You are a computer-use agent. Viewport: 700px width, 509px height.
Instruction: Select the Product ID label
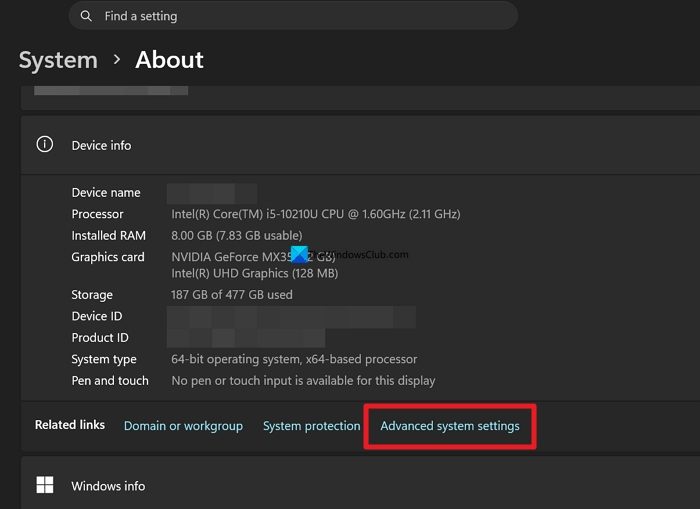(100, 338)
